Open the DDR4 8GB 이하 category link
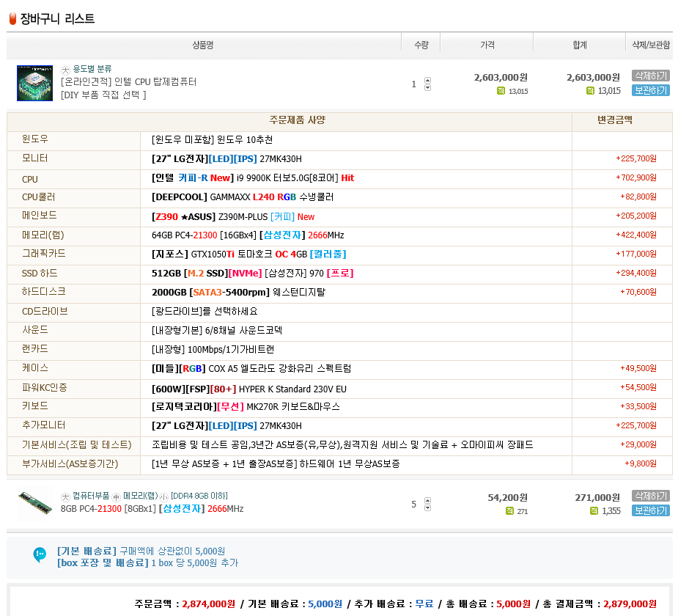Image resolution: width=678 pixels, height=616 pixels. pos(199,496)
